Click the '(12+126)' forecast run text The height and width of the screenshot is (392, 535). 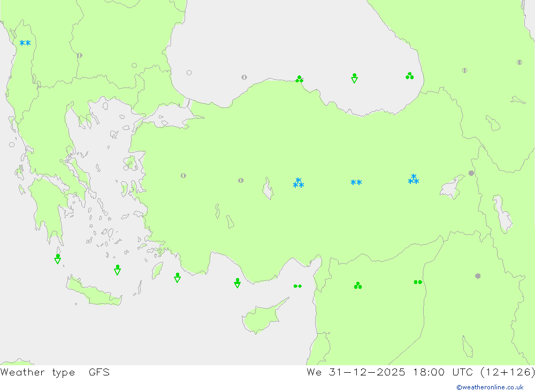click(507, 372)
